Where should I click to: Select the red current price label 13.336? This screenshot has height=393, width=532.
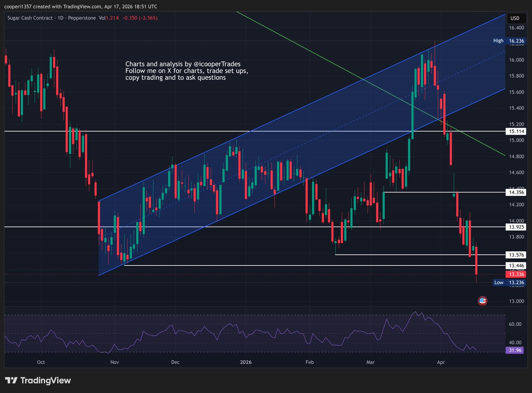click(x=516, y=274)
